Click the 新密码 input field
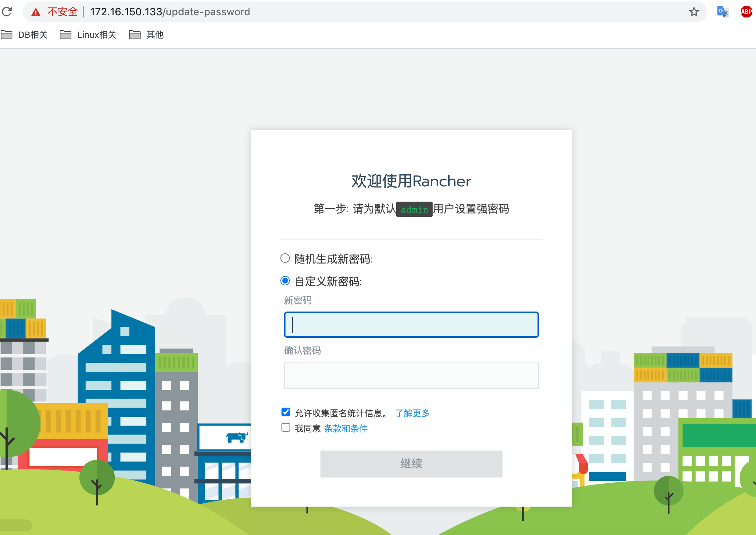The image size is (756, 535). click(411, 325)
